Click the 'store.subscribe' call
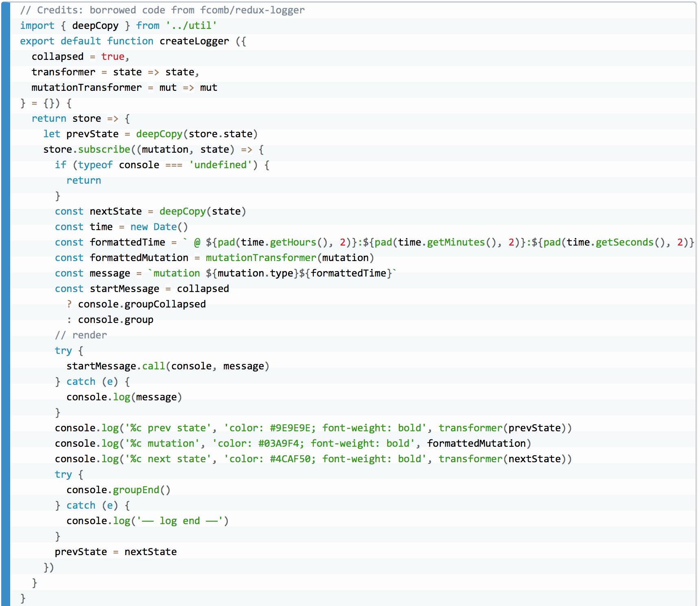Screen dimensions: 700x606 pos(87,149)
